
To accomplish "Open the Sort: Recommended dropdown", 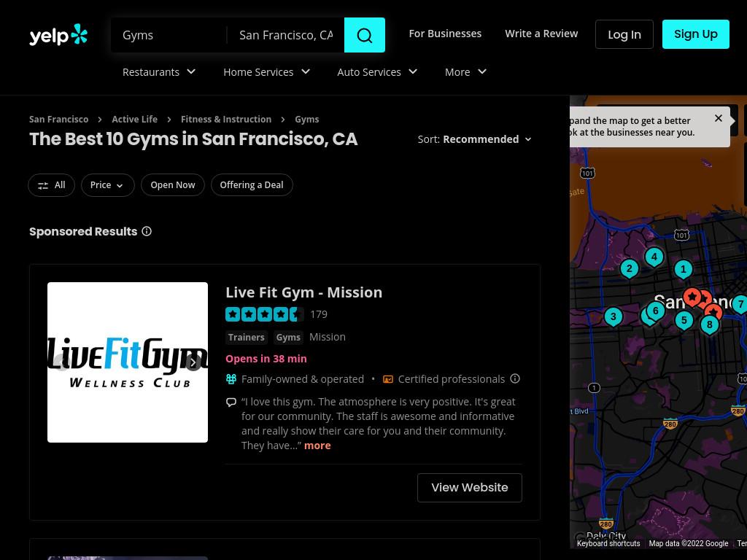I will tap(474, 139).
